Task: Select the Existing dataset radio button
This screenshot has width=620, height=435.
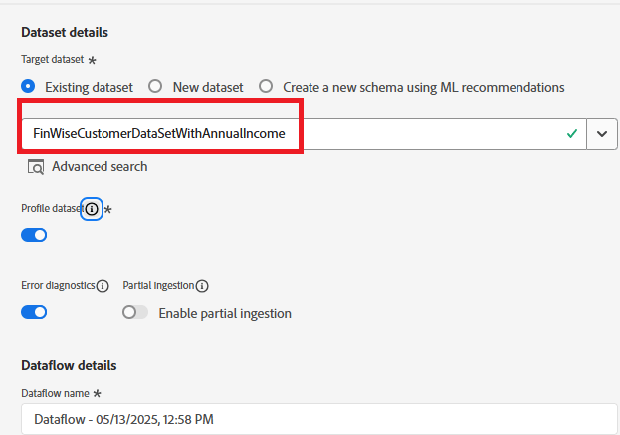Action: click(28, 86)
